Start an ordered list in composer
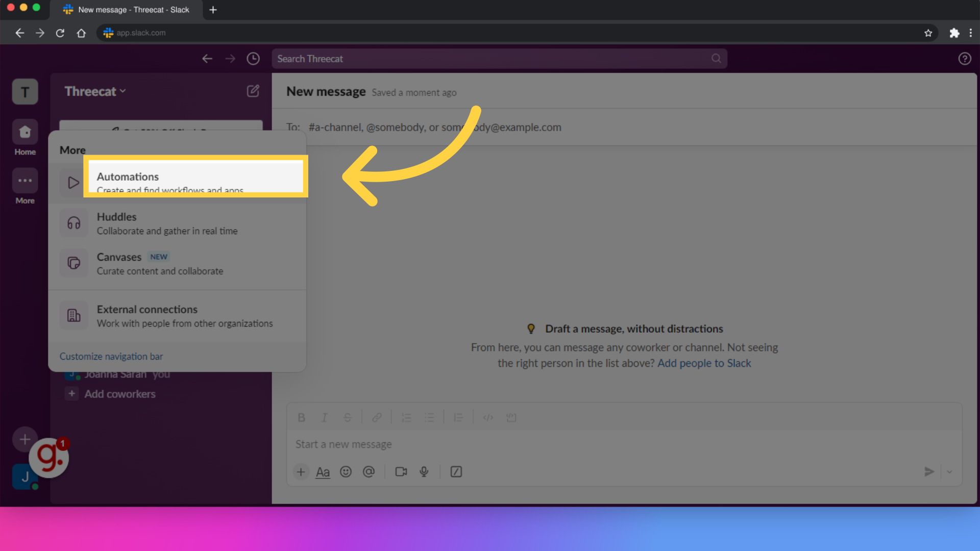The width and height of the screenshot is (980, 551). [x=406, y=418]
